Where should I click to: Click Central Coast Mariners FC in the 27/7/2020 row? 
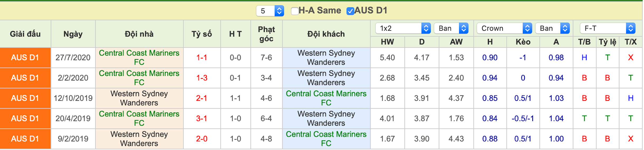click(x=139, y=57)
